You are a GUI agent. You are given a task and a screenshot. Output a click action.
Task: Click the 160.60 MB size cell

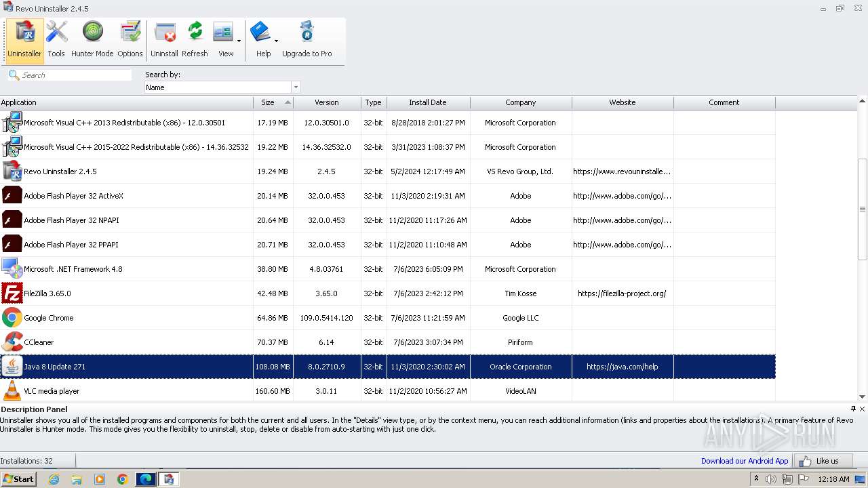coord(273,391)
